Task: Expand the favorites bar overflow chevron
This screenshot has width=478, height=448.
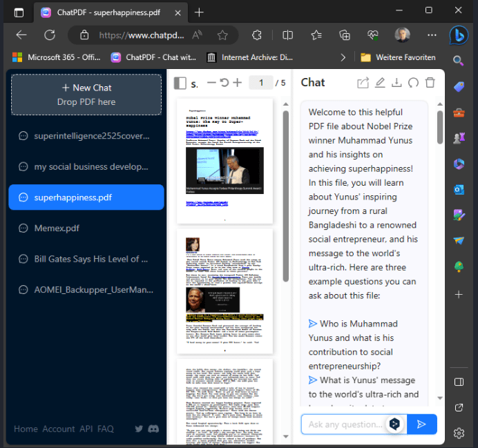Action: (x=343, y=57)
